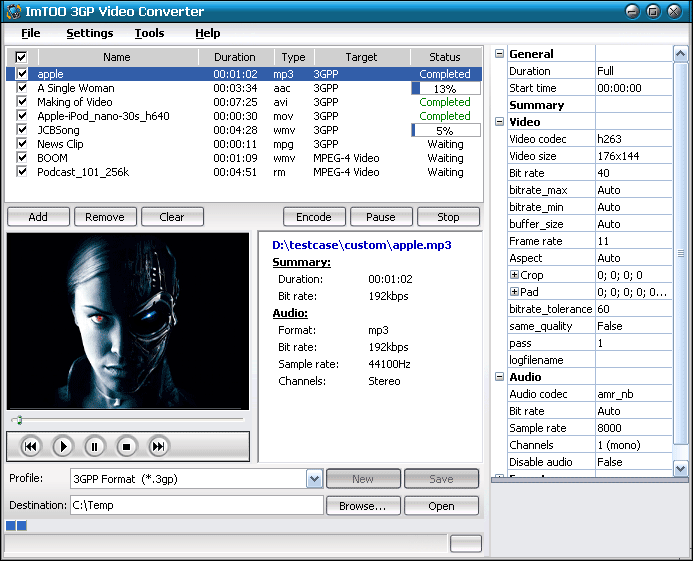The image size is (693, 561).
Task: Click the Audio codec value amr_nb
Action: click(616, 394)
